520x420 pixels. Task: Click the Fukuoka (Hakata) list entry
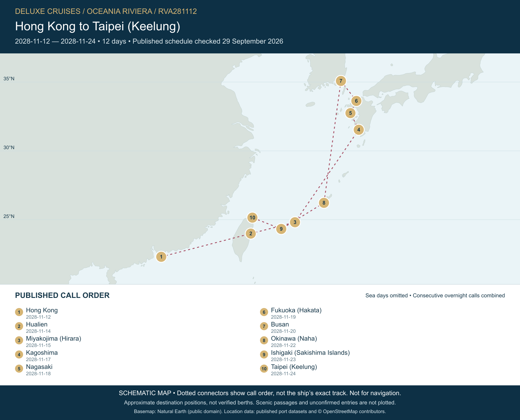(x=296, y=310)
